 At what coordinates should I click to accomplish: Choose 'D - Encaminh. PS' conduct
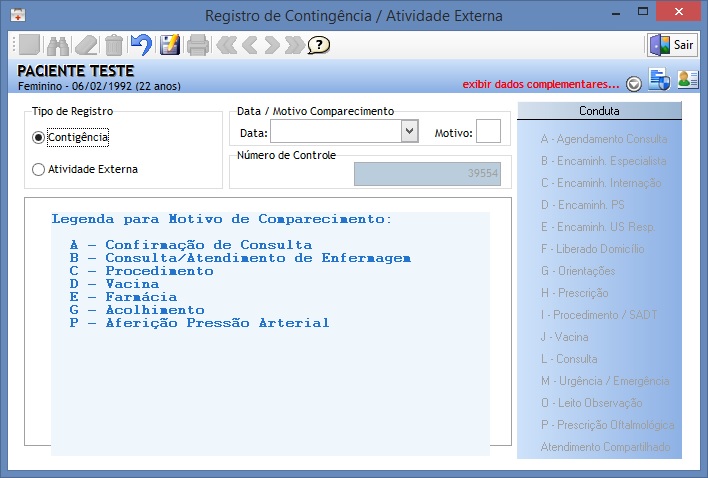(x=582, y=205)
